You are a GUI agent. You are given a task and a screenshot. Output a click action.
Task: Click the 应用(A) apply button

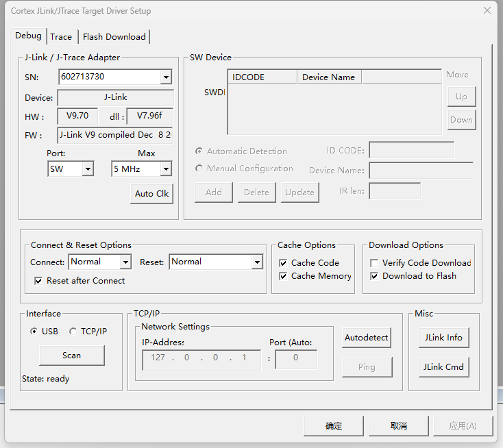coord(463,426)
